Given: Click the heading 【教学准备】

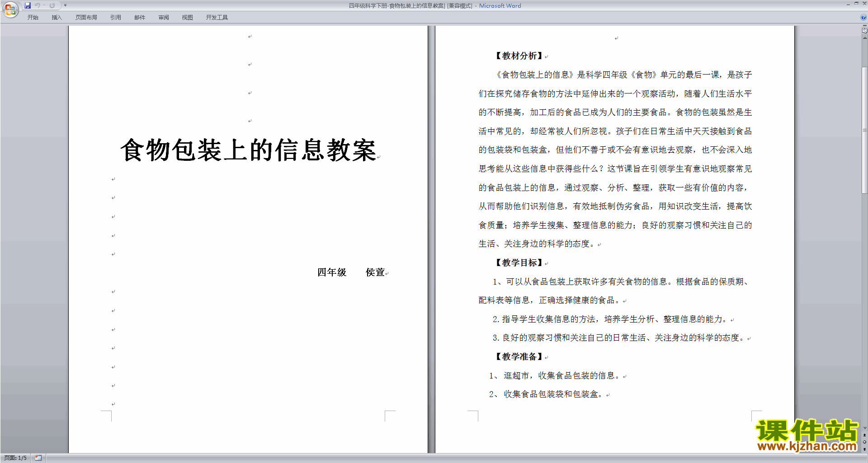Looking at the screenshot, I should [519, 357].
